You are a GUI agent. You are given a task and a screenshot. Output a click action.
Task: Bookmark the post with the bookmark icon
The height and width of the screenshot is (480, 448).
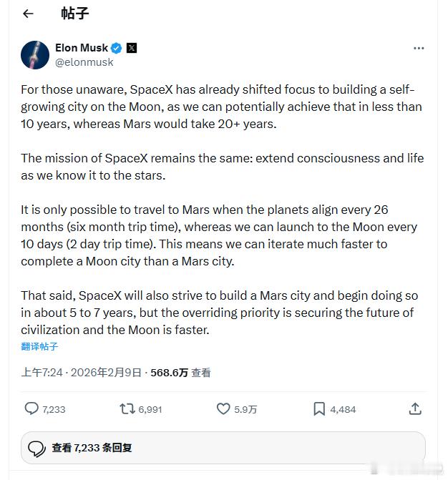tap(319, 409)
